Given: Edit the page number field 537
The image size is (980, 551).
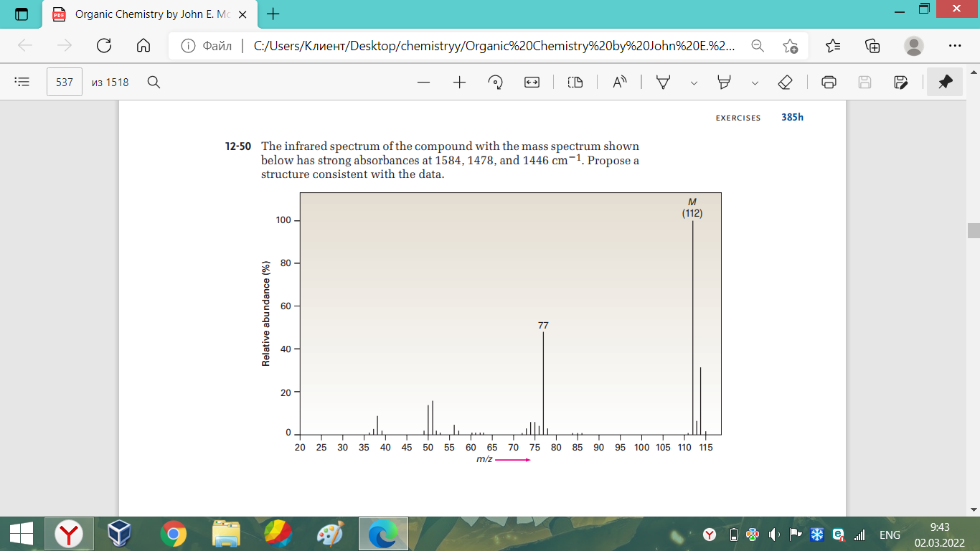Looking at the screenshot, I should pos(65,82).
